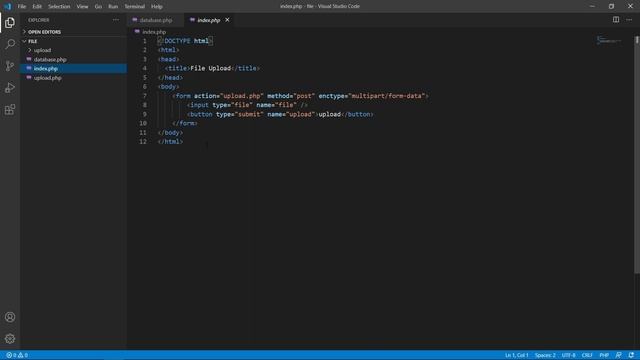The image size is (640, 360).
Task: Open the Go menu
Action: pos(98,7)
